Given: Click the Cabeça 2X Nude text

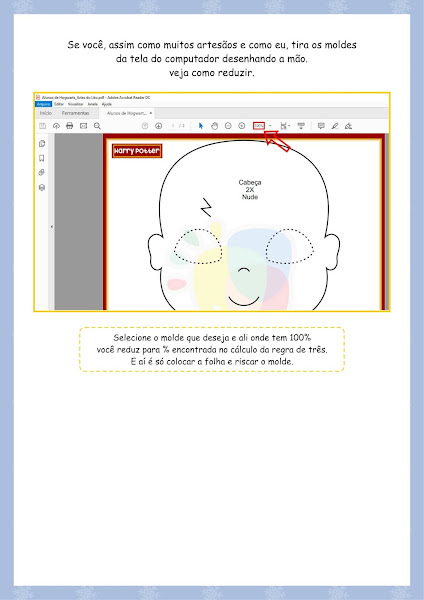Looking at the screenshot, I should tap(250, 190).
